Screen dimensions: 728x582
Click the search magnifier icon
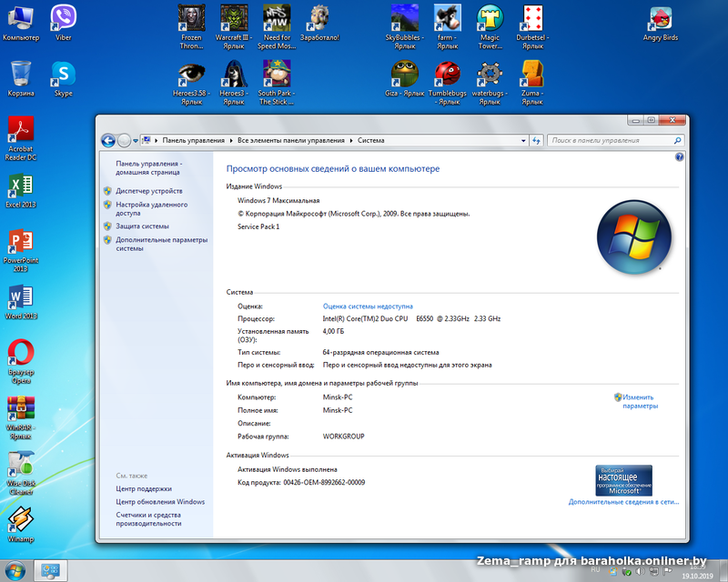[x=677, y=140]
